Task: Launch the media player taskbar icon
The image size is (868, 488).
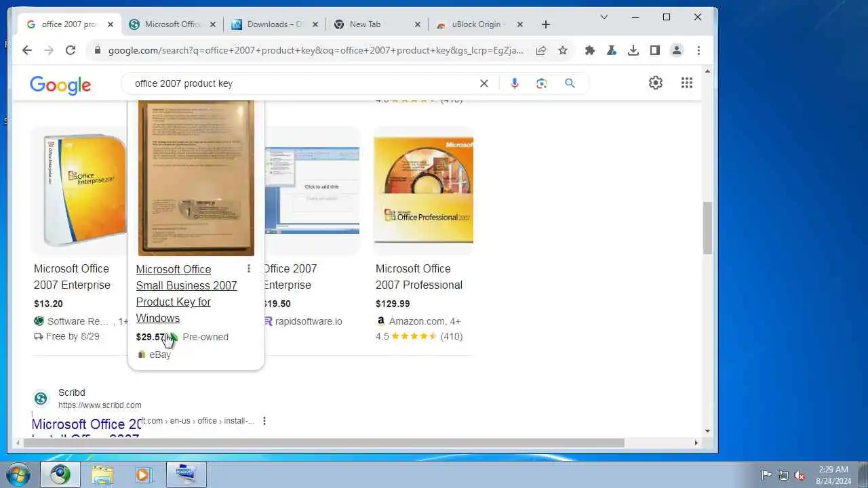Action: point(142,474)
